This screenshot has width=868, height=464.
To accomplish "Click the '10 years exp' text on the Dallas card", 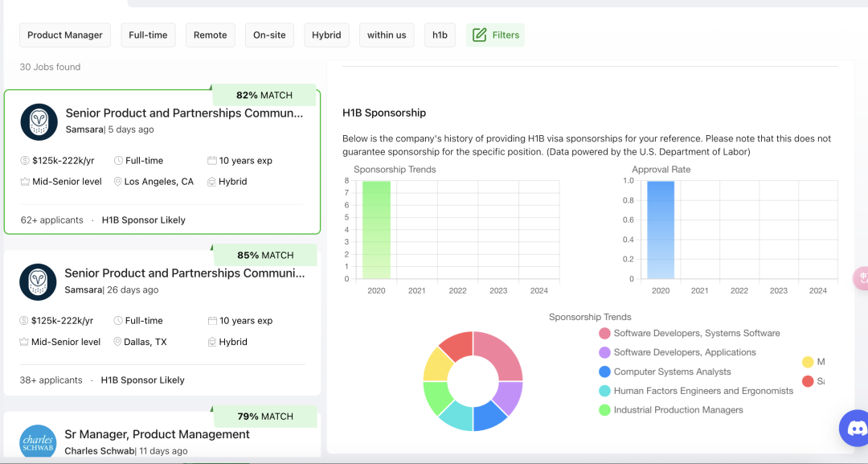I will coord(246,321).
